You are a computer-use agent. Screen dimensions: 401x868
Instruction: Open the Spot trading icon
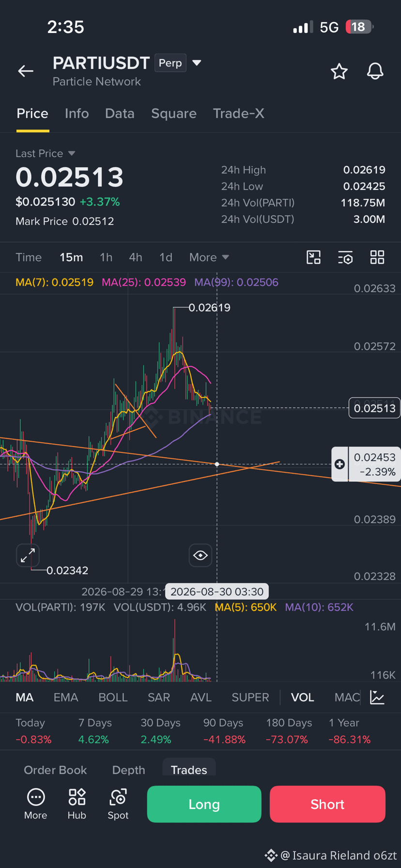tap(118, 804)
